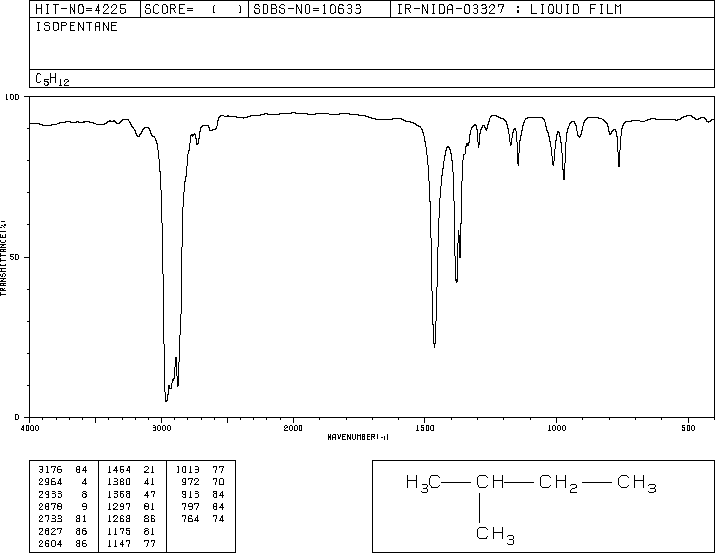
Task: Click the TRANSMITTANCE y-axis title
Action: click(3, 258)
